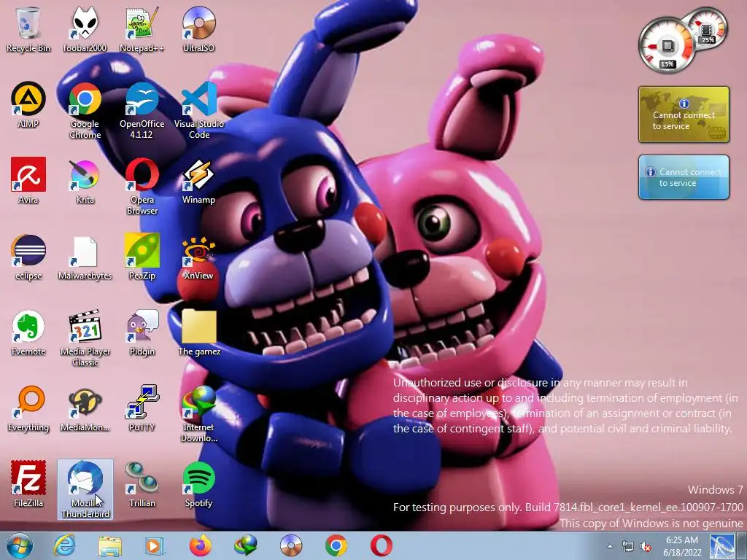This screenshot has height=560, width=747.
Task: Click the network status tray icon
Action: [628, 546]
